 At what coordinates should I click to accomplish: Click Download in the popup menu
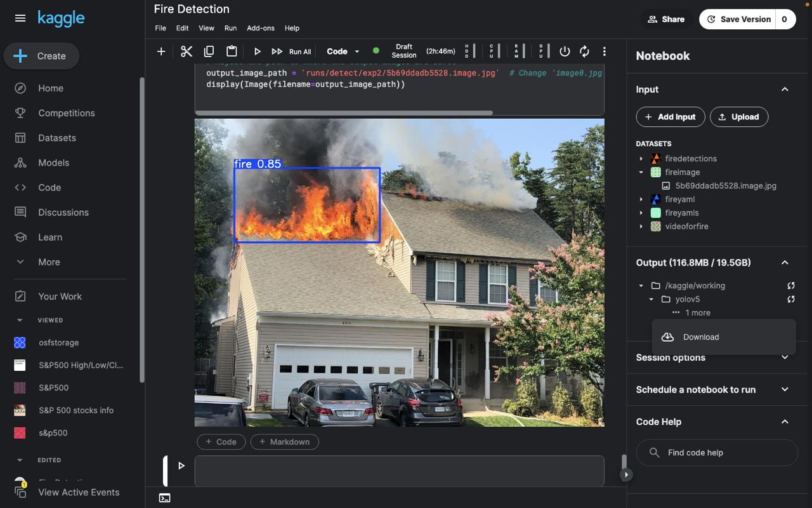pyautogui.click(x=724, y=337)
